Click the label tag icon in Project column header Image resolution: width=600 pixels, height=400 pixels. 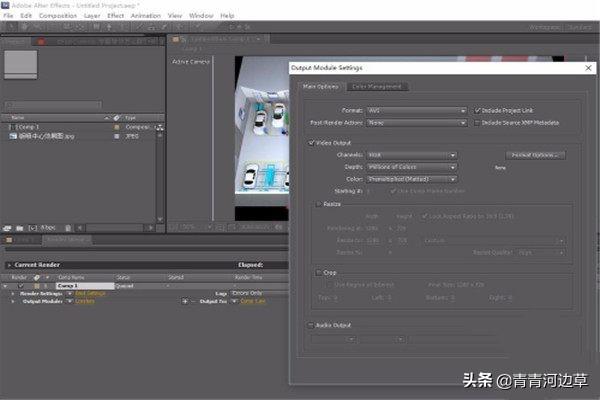[117, 118]
